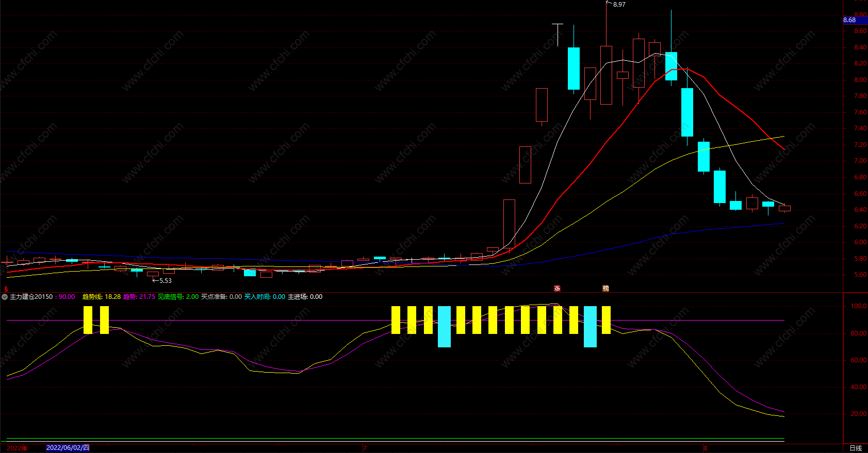
Task: Click the 趋势线: 18.28 value
Action: click(102, 297)
